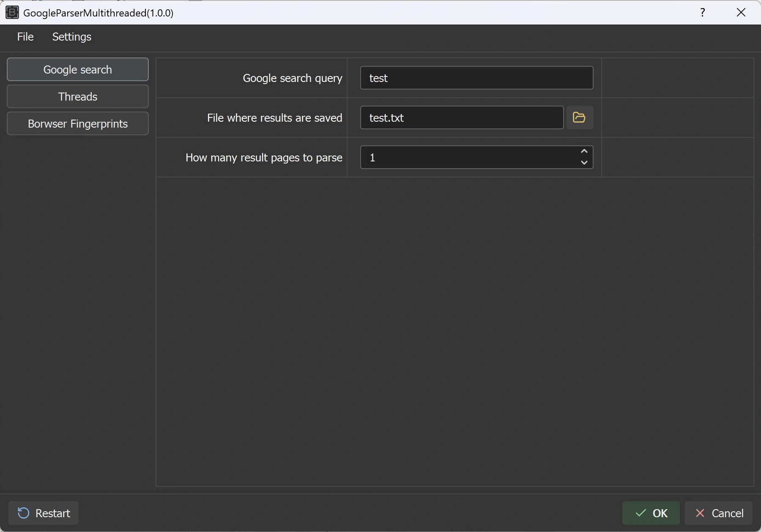This screenshot has width=761, height=532.
Task: Close the GoogleParserMultithreaded window
Action: [x=741, y=12]
